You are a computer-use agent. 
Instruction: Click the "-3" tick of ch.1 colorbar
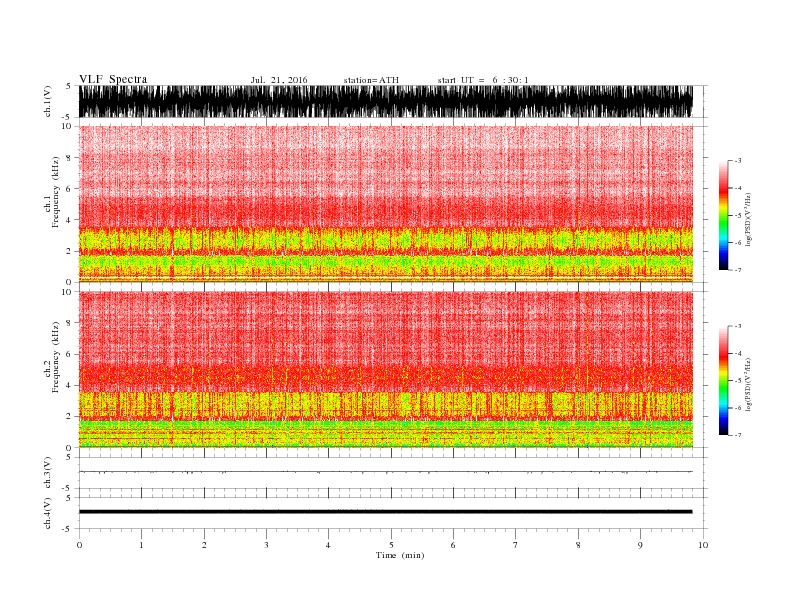pyautogui.click(x=737, y=161)
